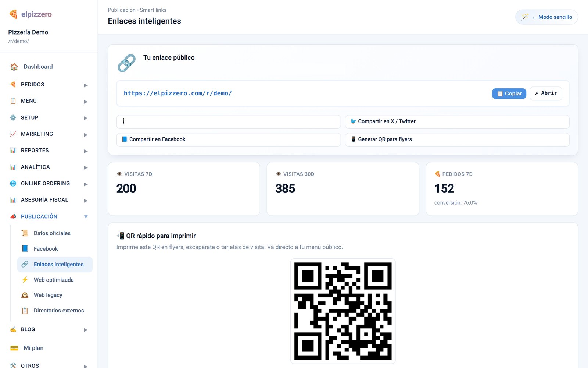Click the Dashboard house icon
The height and width of the screenshot is (368, 588).
click(14, 67)
